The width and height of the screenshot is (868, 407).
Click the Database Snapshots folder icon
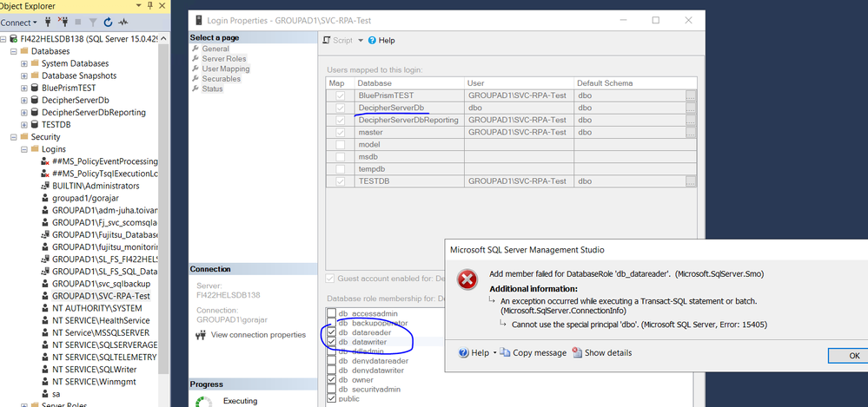pos(36,75)
